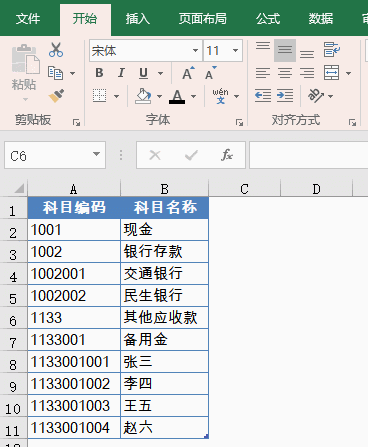
Task: Switch to 开始 tab
Action: (x=85, y=19)
